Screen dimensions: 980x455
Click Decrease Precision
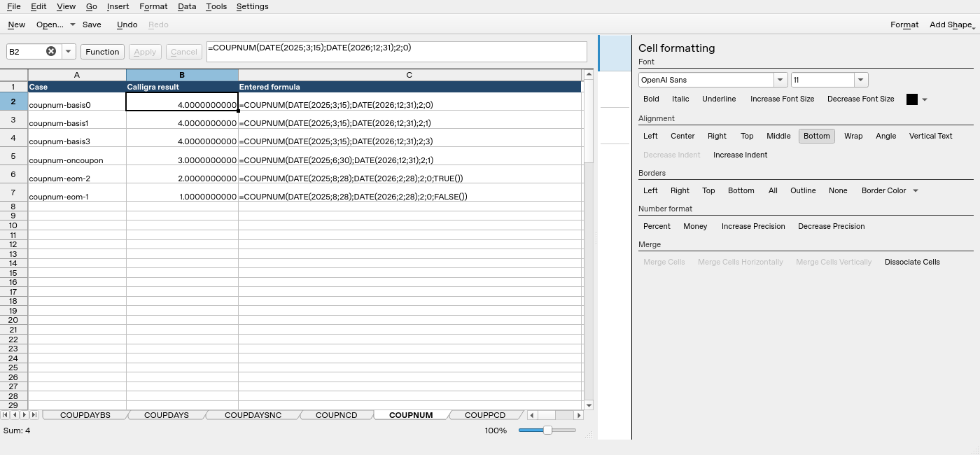pos(831,226)
